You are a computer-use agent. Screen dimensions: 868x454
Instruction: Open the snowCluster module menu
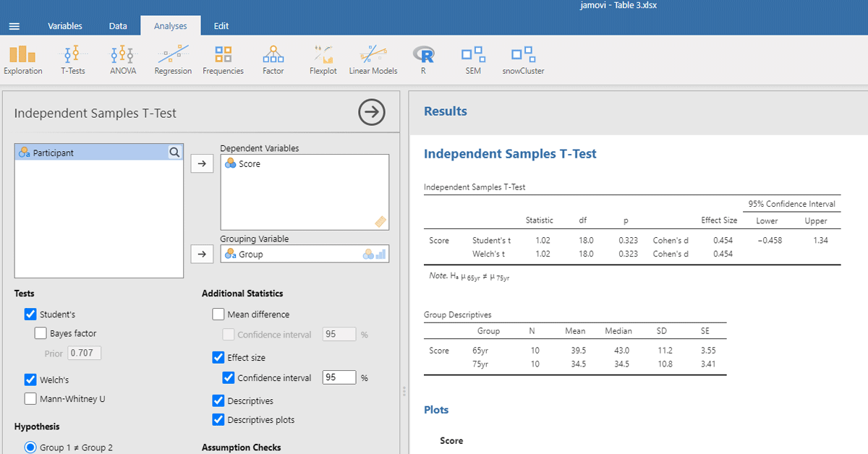523,59
